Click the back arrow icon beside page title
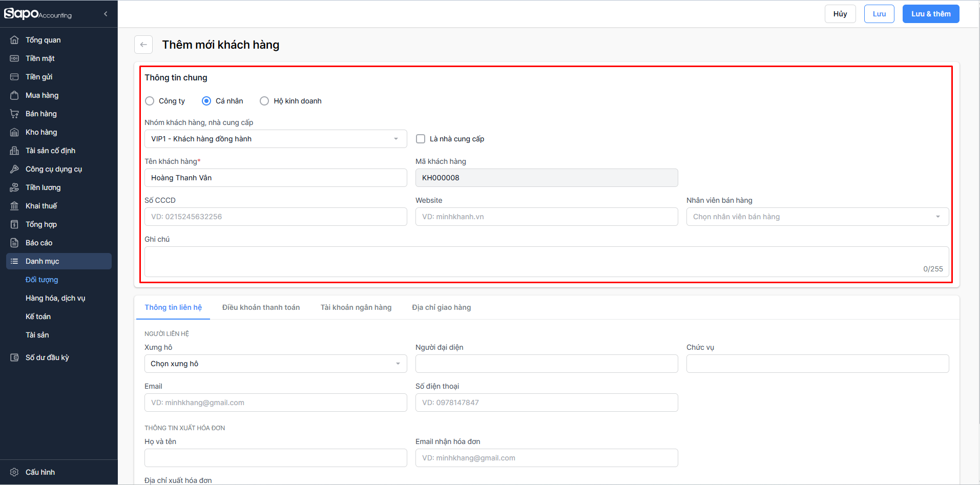980x485 pixels. pyautogui.click(x=143, y=45)
